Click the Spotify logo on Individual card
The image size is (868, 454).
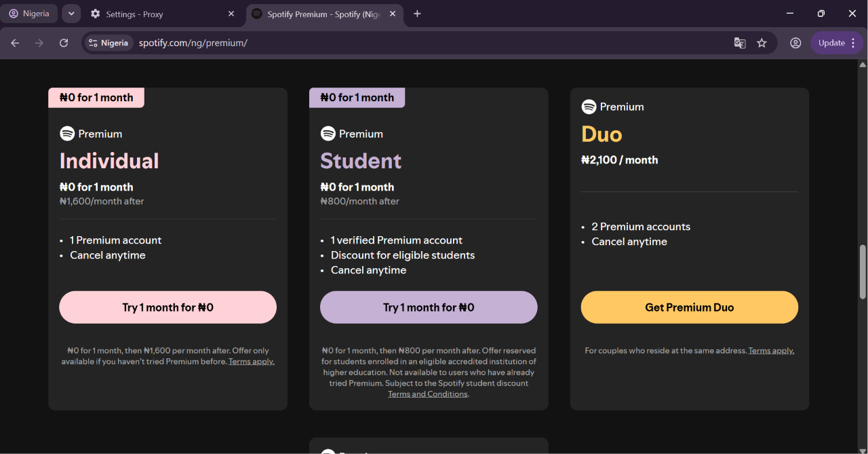(67, 134)
